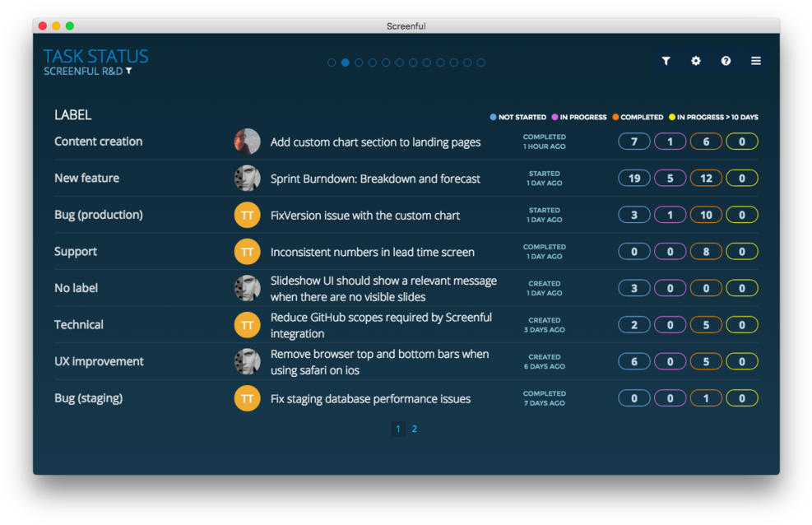Screen dimensions: 812x525
Task: Click the TT avatar on Fix staging database row
Action: tap(247, 397)
